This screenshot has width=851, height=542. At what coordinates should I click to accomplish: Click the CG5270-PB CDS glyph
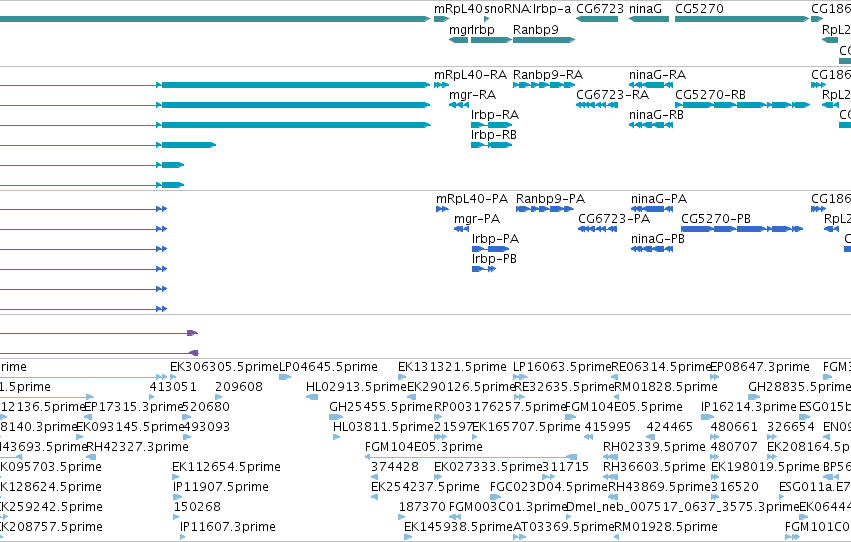pyautogui.click(x=742, y=229)
